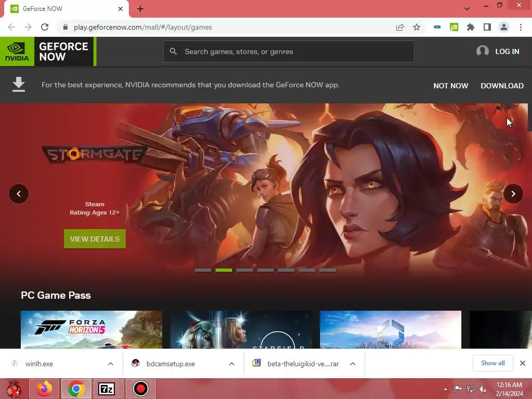Expand winlh.exe download options

coord(111,364)
